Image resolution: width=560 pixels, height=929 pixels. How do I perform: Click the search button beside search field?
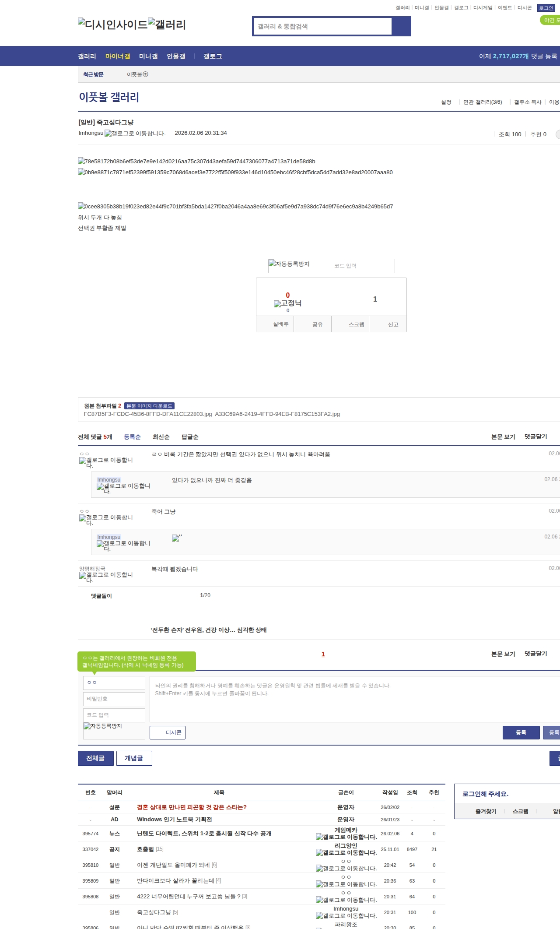tap(401, 26)
